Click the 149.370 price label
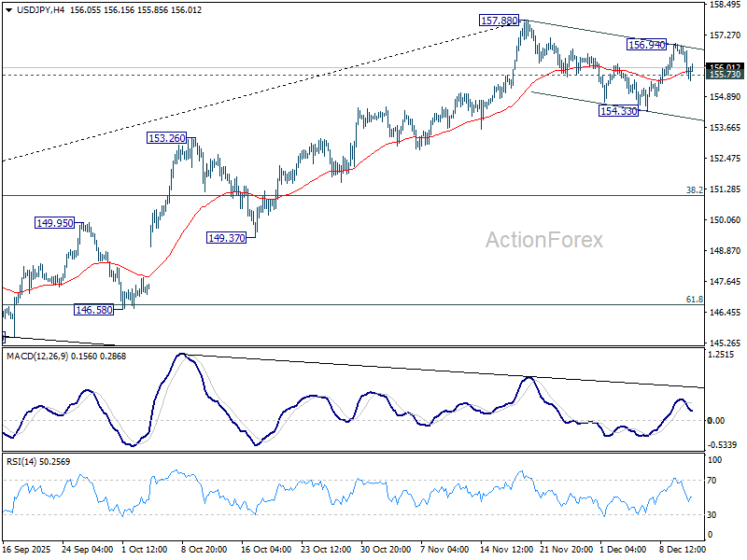 click(x=227, y=238)
